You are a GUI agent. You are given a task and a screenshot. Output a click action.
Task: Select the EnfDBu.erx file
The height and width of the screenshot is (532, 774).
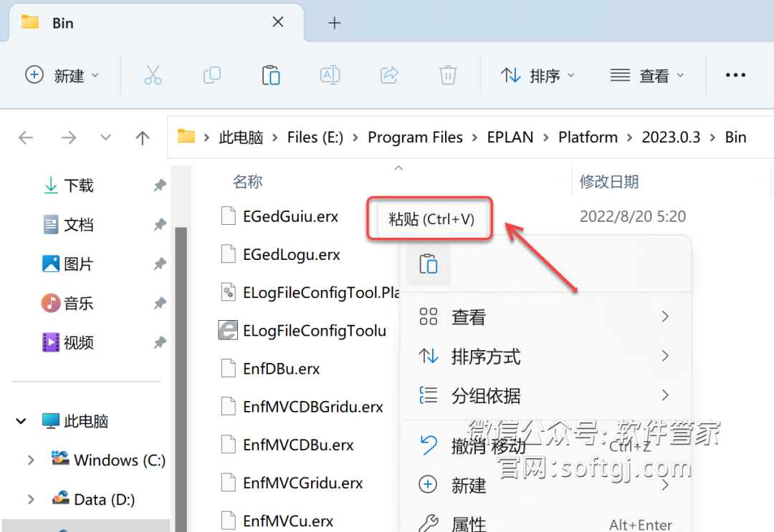point(281,369)
